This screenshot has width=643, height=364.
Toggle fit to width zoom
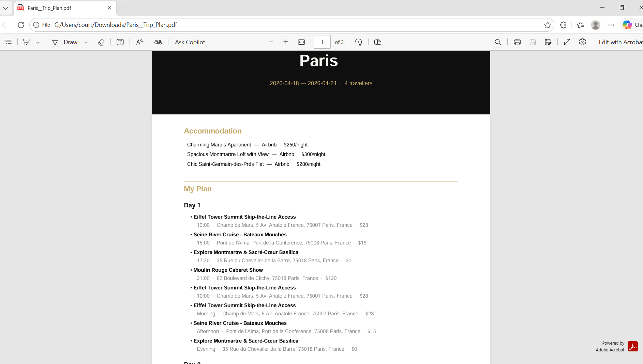(x=301, y=42)
